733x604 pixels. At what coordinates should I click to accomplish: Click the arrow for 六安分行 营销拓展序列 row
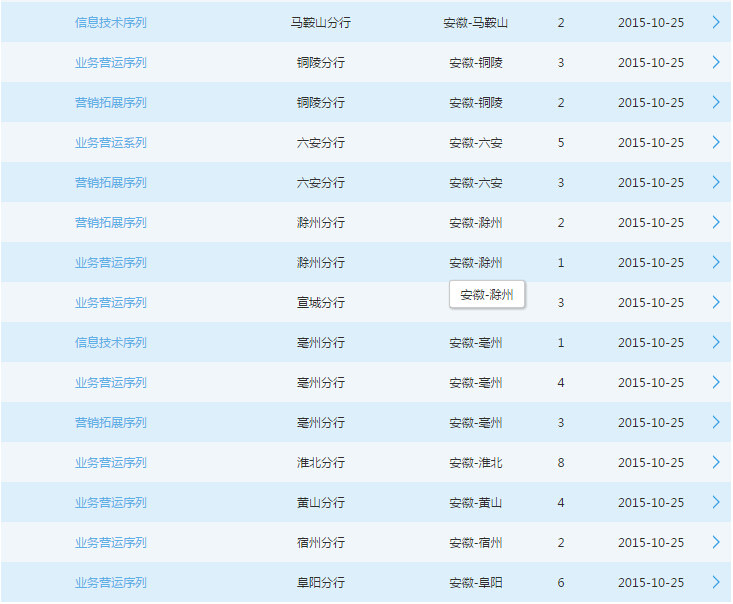(715, 182)
